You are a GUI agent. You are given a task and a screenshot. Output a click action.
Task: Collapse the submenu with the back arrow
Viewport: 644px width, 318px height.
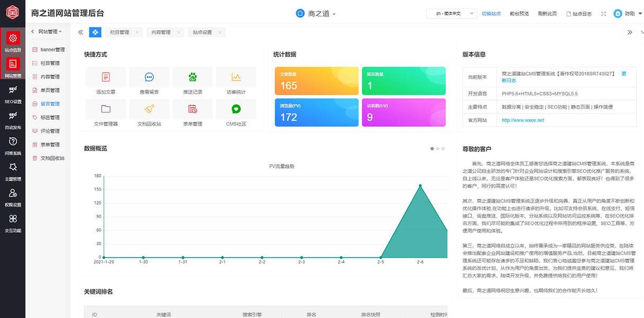[x=32, y=32]
